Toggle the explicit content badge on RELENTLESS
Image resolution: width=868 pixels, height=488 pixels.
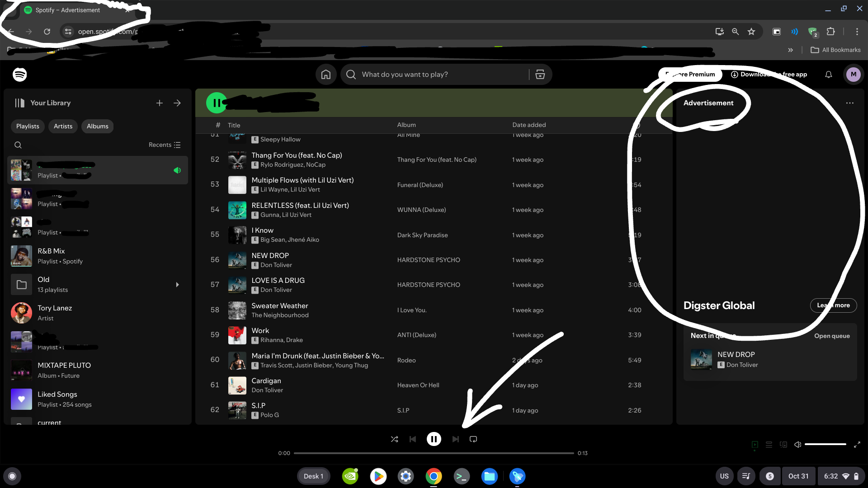[255, 215]
